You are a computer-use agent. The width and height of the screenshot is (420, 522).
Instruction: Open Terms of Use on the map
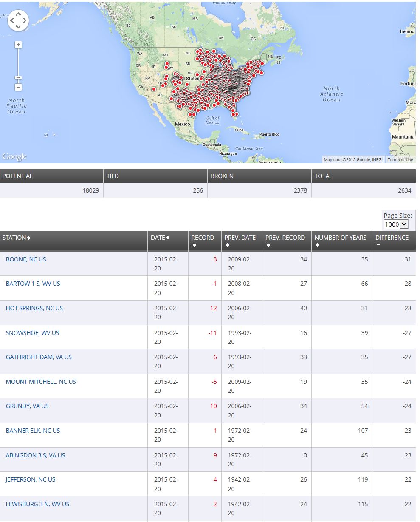coord(400,160)
